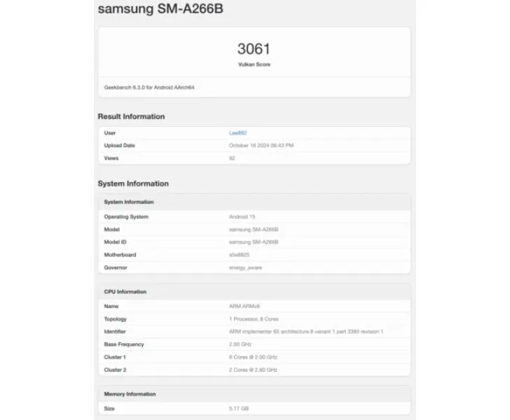Click the upload date value 'October 16 2024'
This screenshot has height=420, width=510.
(x=261, y=146)
